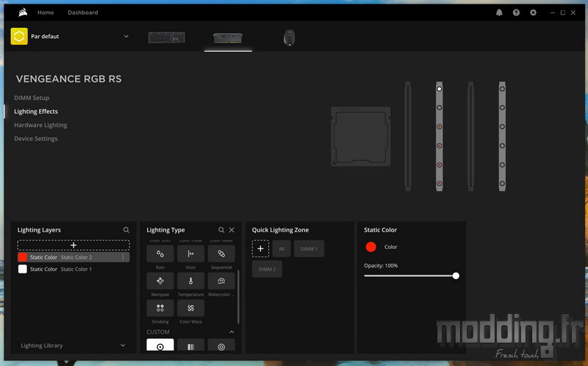588x366 pixels.
Task: Click white swatch of Static Color 1 layer
Action: coord(23,269)
